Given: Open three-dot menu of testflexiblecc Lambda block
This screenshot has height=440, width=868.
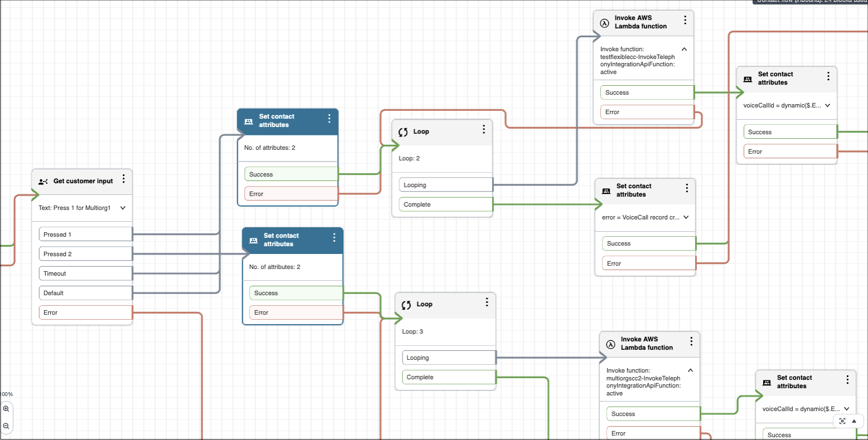Looking at the screenshot, I should pyautogui.click(x=685, y=20).
